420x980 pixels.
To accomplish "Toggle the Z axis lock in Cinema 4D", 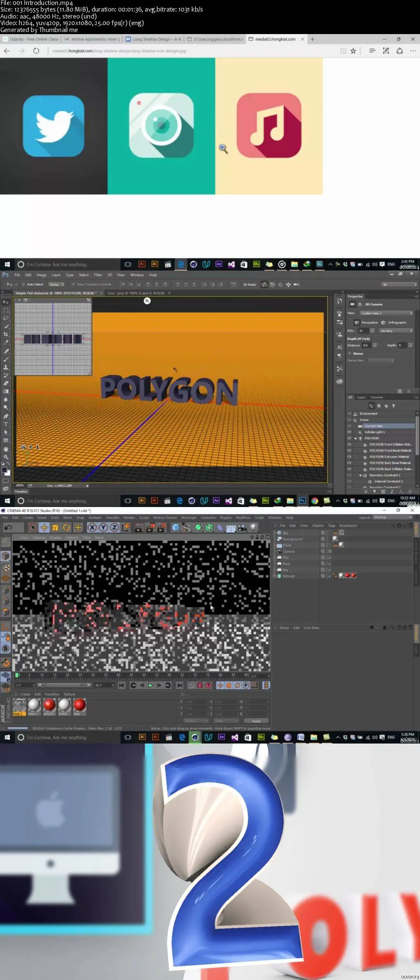I will click(114, 528).
